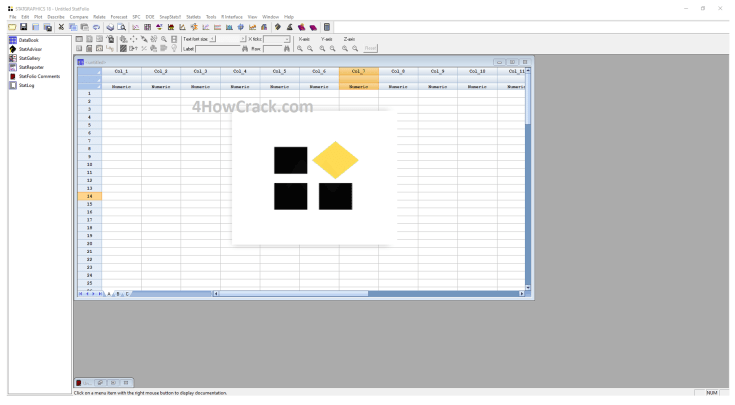Select row header 14 in the datasheet
The width and height of the screenshot is (735, 405).
(90, 196)
